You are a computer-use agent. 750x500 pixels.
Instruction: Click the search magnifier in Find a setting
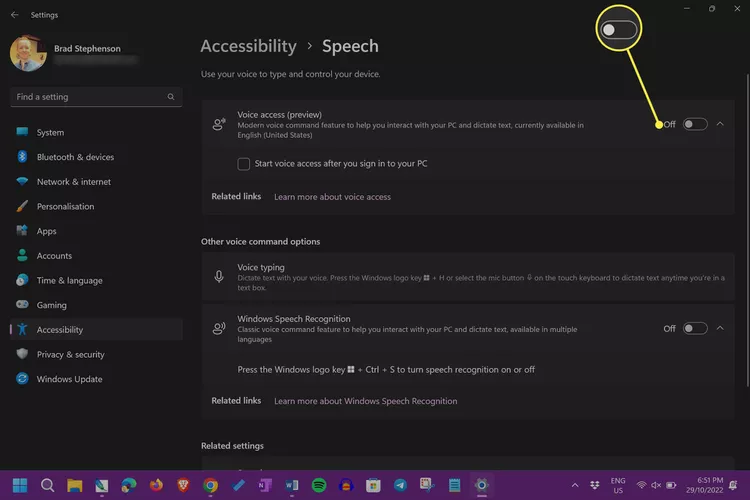tap(171, 97)
